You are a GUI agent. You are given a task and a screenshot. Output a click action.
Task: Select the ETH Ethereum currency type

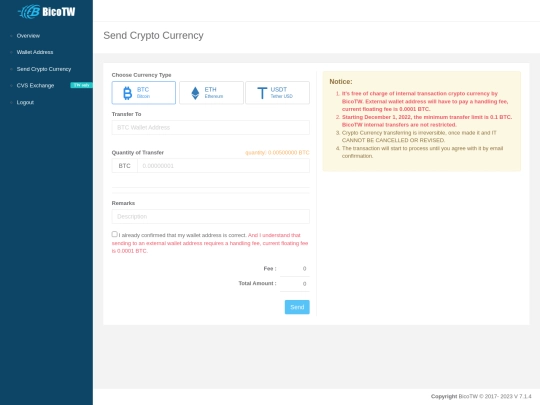[211, 93]
